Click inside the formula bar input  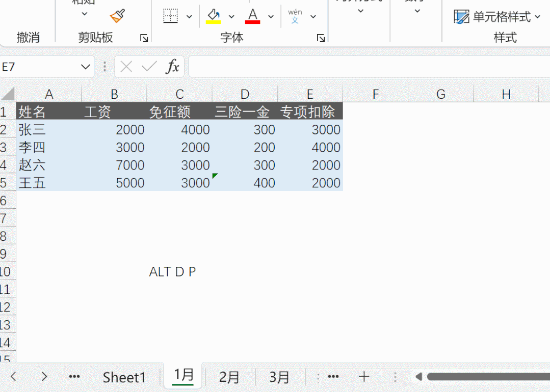tap(369, 67)
